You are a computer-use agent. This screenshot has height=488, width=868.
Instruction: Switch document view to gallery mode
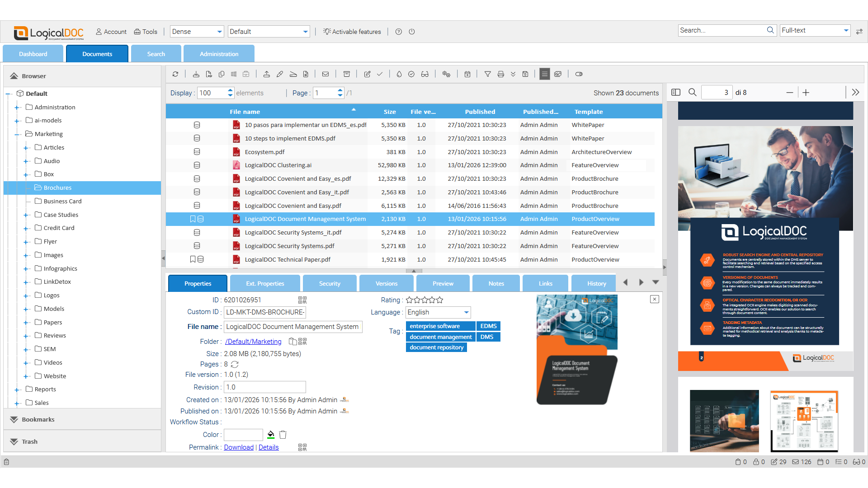[558, 74]
